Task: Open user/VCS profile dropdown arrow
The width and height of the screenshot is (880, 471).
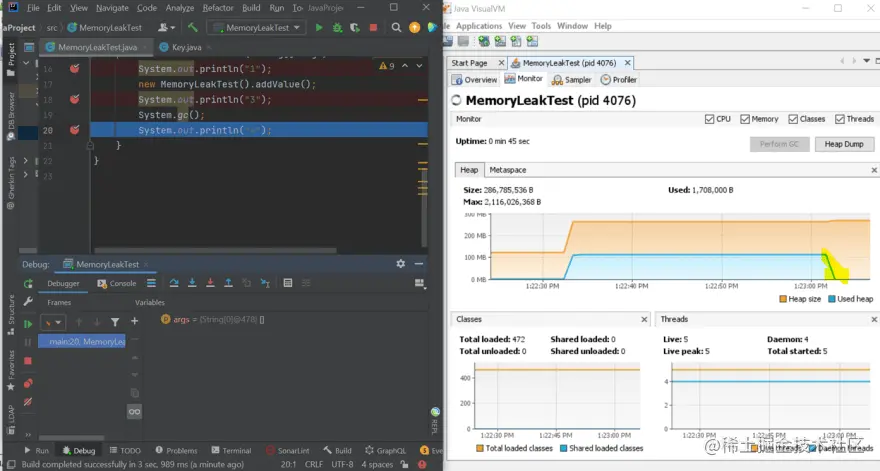Action: 172,28
